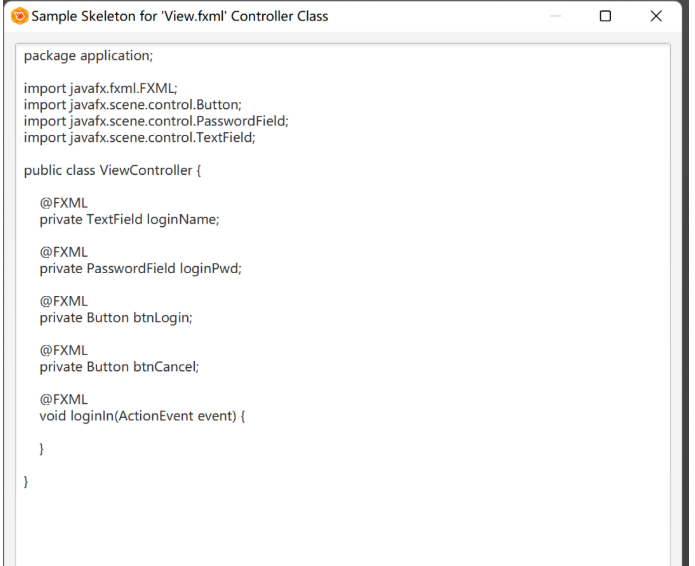The image size is (695, 566).
Task: Click the 'import javafx.fxml.FXML;' line
Action: [101, 89]
